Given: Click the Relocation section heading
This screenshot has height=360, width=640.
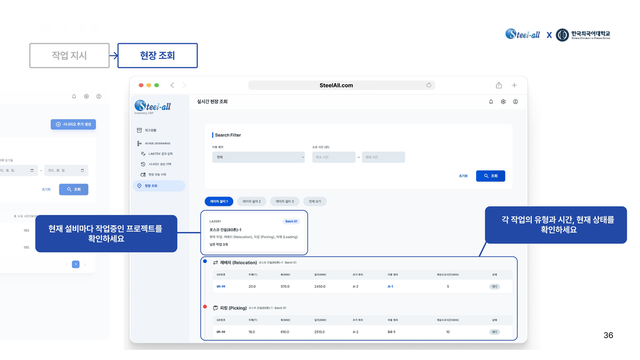Looking at the screenshot, I should coord(238,262).
